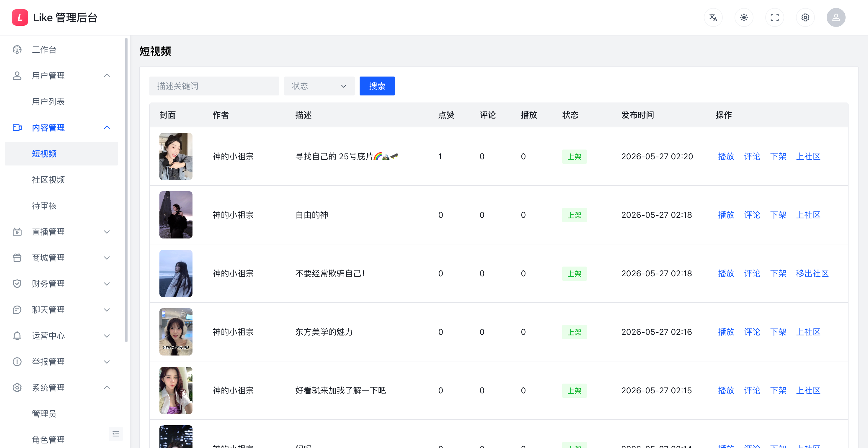Click 发布时间 column header
The image size is (868, 448).
637,115
